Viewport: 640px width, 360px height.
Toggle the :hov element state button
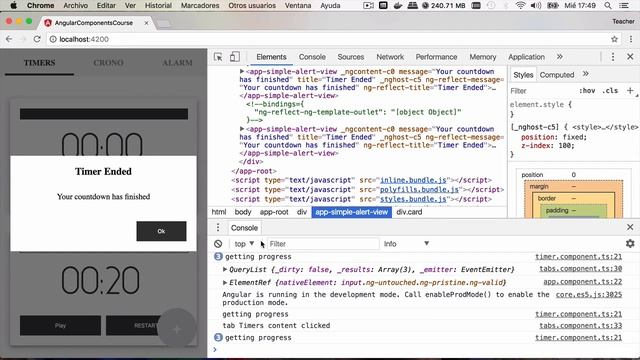click(x=587, y=91)
